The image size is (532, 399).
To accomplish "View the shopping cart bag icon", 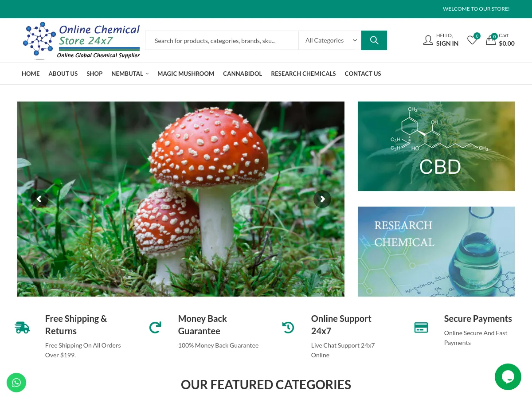I will 491,40.
